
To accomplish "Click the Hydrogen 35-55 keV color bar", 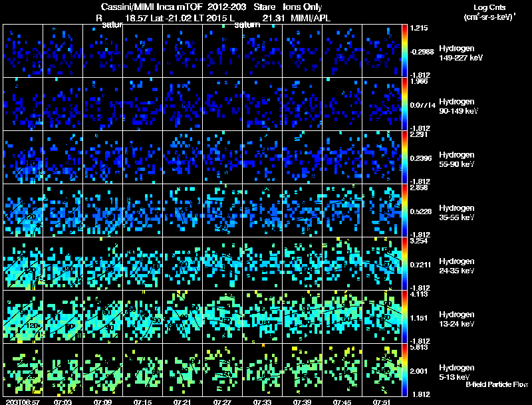I will pyautogui.click(x=404, y=211).
